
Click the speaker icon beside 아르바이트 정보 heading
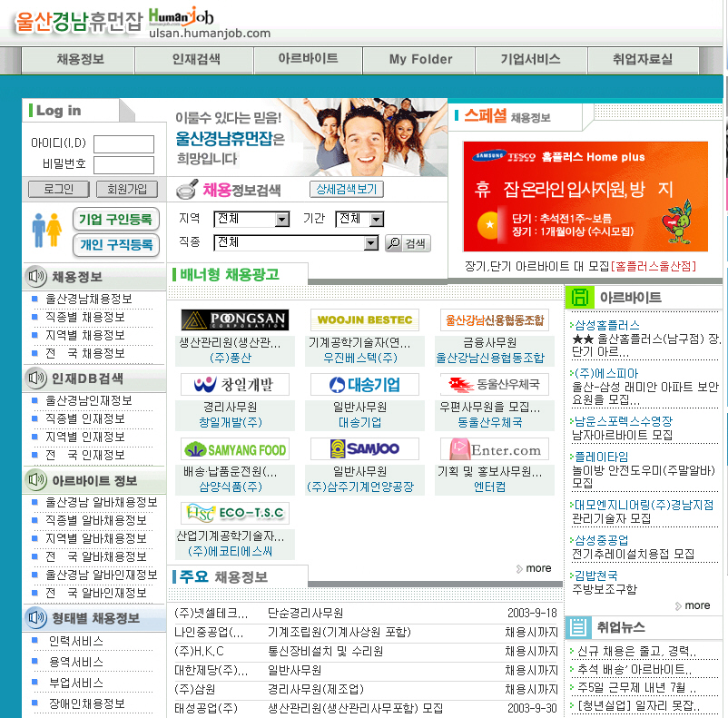[x=35, y=480]
